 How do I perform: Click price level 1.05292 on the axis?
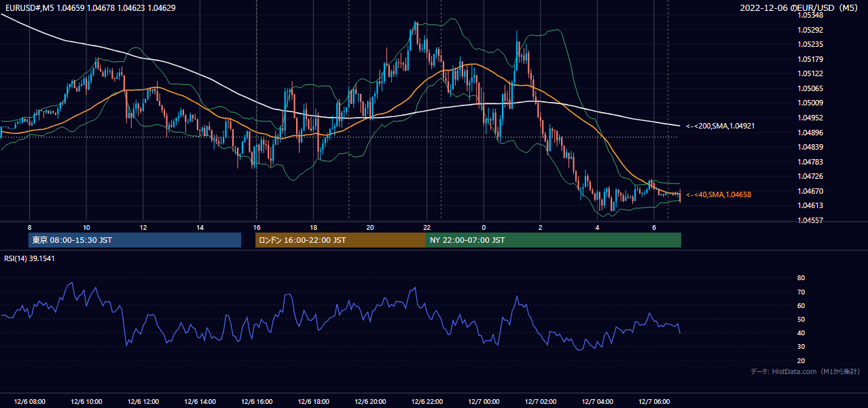point(810,30)
